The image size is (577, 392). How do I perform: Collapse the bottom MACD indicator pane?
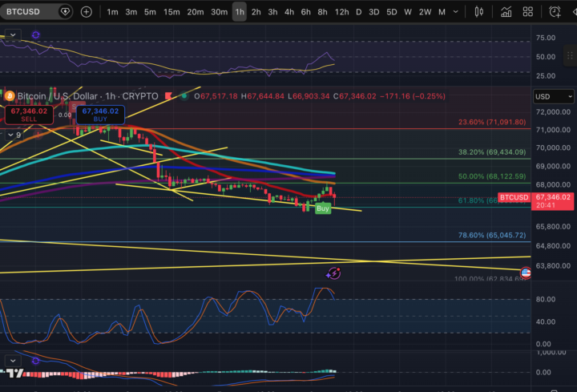[13, 361]
